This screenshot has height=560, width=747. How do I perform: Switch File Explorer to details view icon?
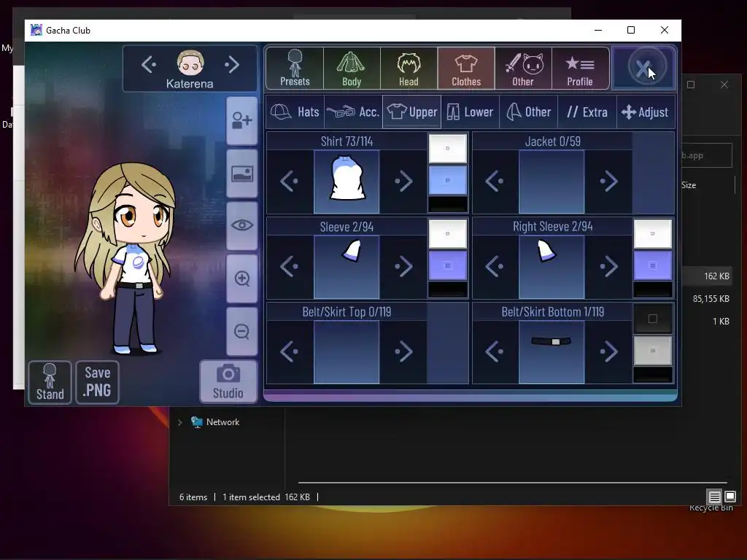tap(715, 497)
